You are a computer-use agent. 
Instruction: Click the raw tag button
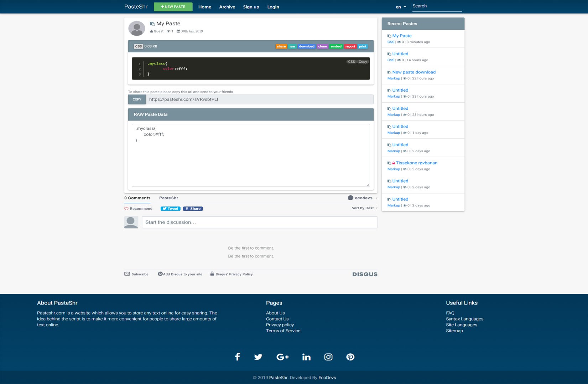click(x=292, y=46)
